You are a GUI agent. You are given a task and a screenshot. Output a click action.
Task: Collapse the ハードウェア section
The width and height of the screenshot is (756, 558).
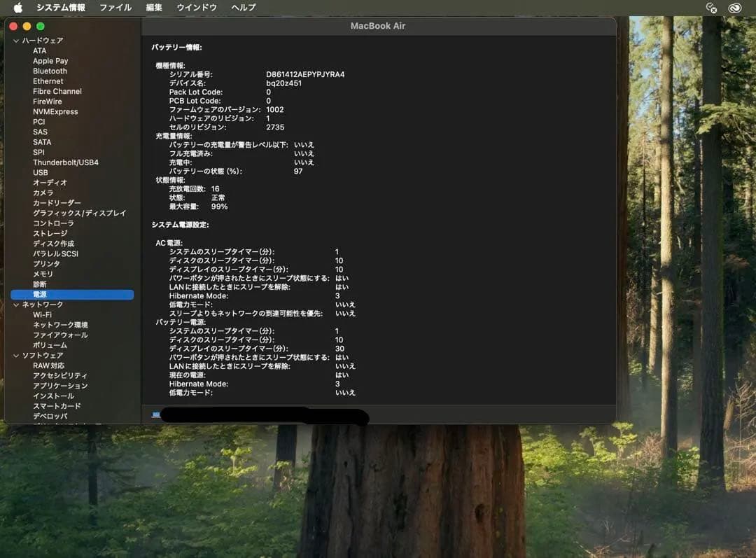[15, 41]
